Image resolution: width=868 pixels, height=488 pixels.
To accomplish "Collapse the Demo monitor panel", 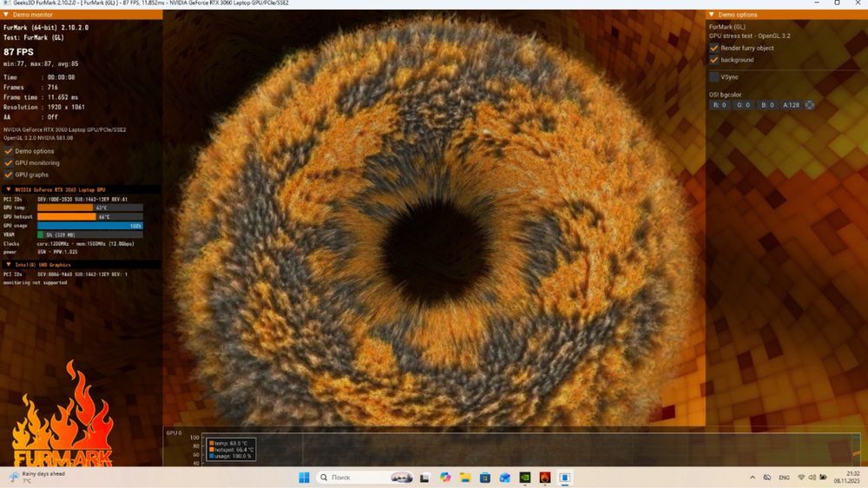I will [6, 15].
